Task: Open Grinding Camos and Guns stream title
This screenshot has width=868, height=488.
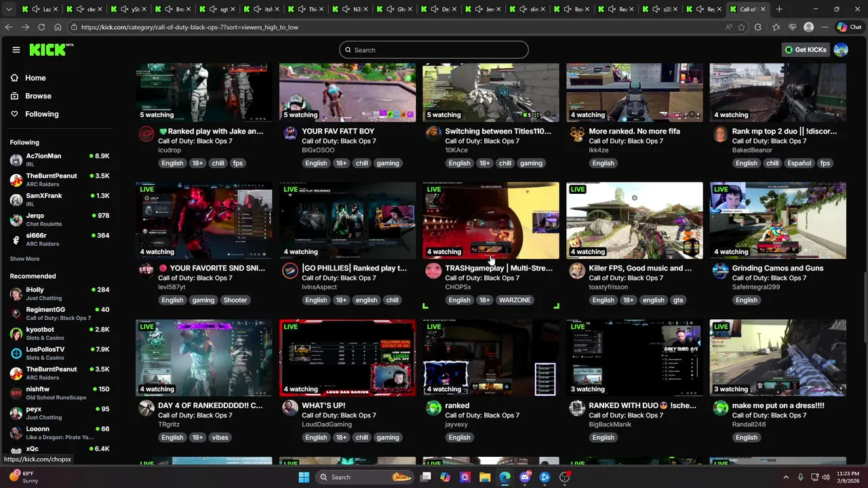Action: (778, 268)
